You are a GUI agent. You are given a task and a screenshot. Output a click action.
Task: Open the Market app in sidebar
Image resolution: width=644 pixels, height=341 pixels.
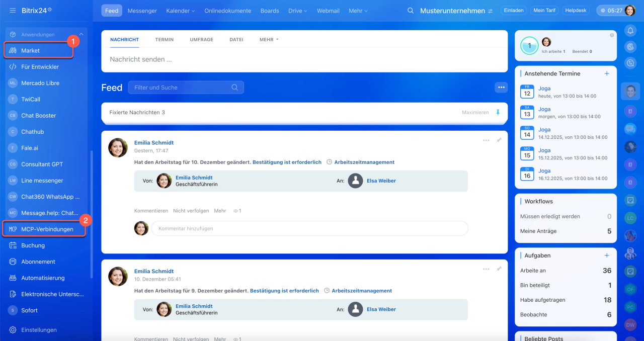30,51
